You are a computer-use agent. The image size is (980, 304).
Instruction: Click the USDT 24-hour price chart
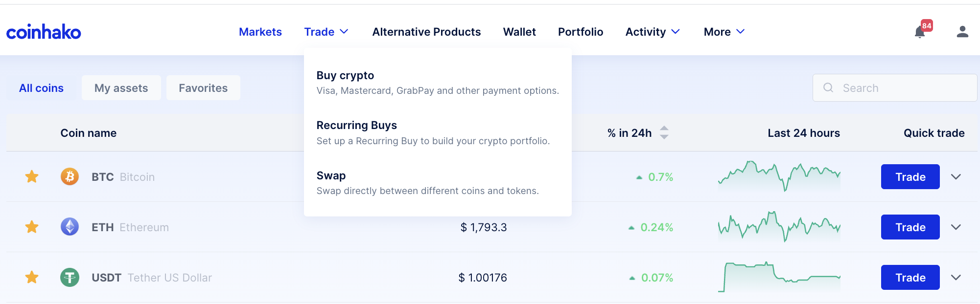pos(779,277)
